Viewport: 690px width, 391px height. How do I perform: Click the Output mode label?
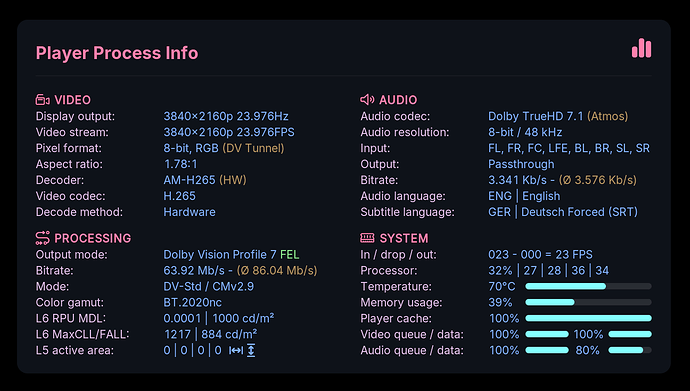[x=71, y=255]
